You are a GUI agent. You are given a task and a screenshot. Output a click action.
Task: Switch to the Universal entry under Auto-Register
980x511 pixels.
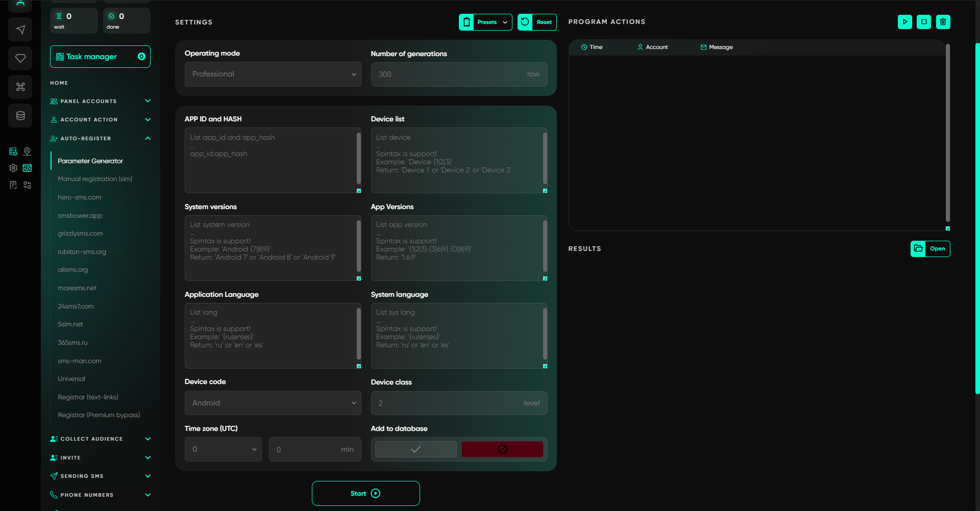[71, 378]
